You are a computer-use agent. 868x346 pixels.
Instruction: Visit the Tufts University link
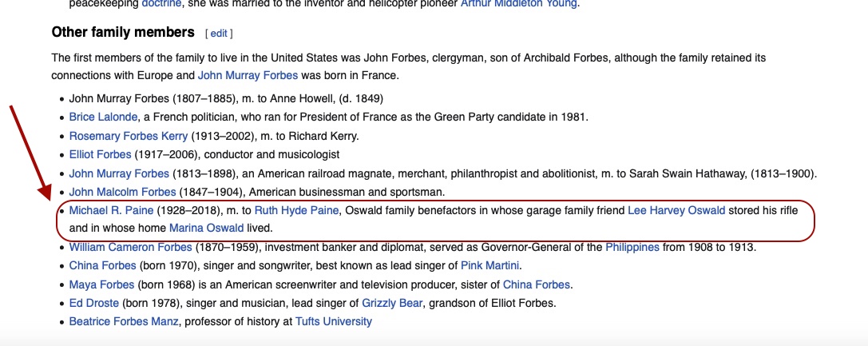(333, 321)
